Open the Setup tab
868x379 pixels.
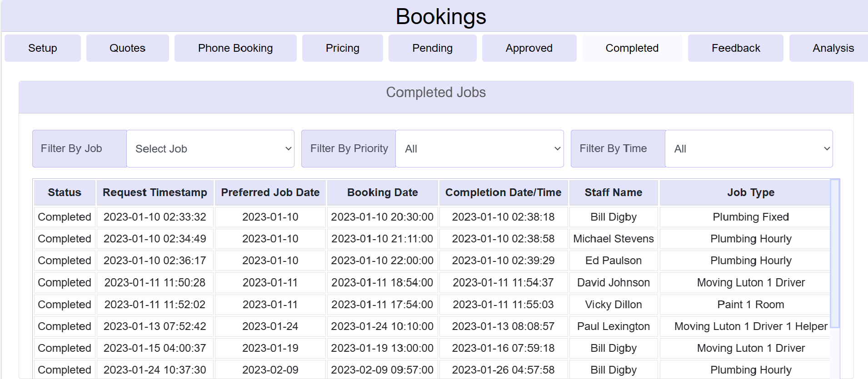(x=43, y=48)
